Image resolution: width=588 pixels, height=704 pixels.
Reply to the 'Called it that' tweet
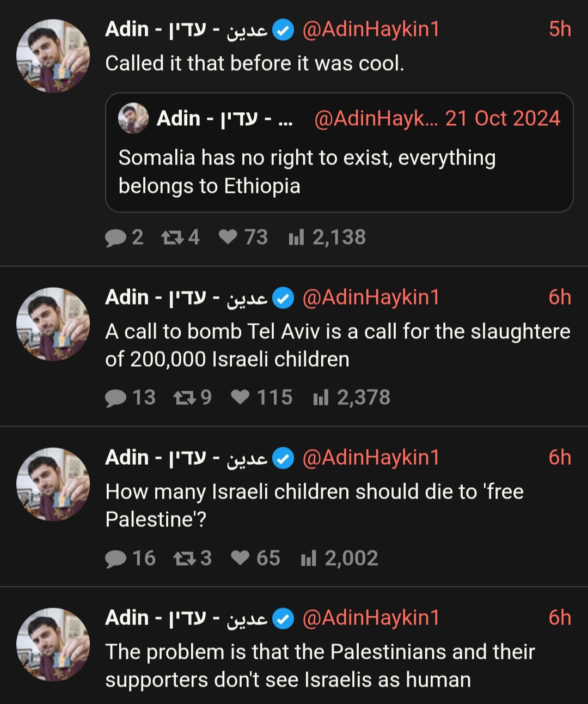[124, 238]
